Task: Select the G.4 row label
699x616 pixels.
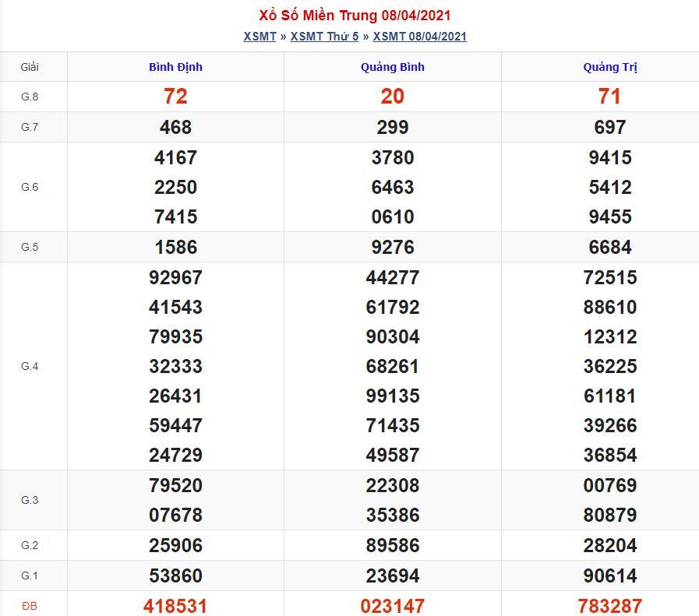Action: coord(30,366)
